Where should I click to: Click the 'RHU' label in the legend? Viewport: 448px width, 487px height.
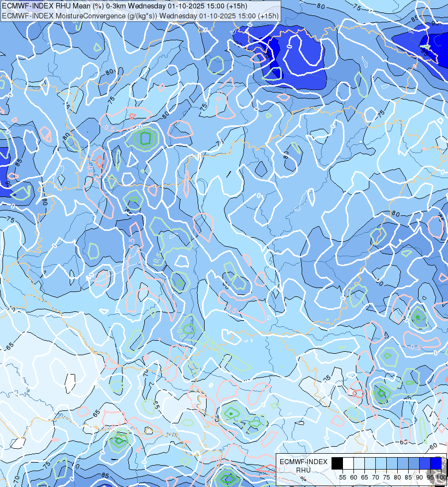point(304,470)
